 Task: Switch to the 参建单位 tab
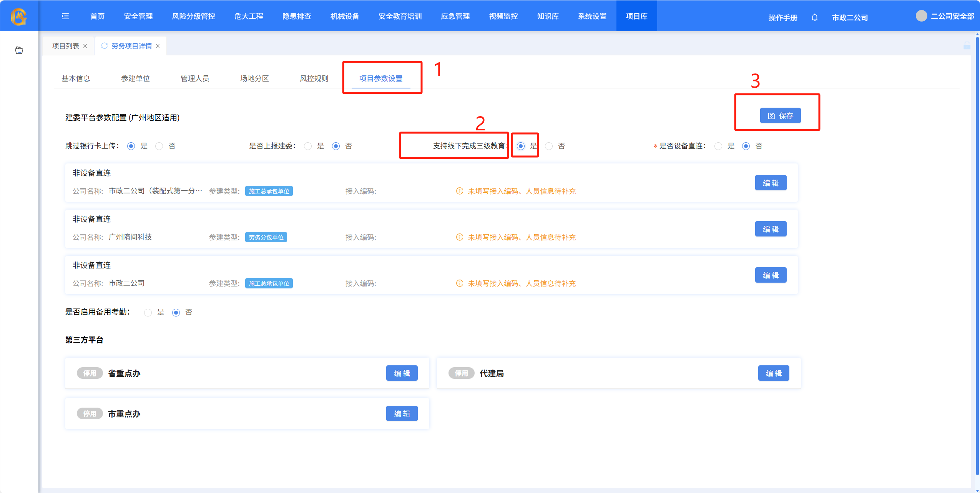135,78
